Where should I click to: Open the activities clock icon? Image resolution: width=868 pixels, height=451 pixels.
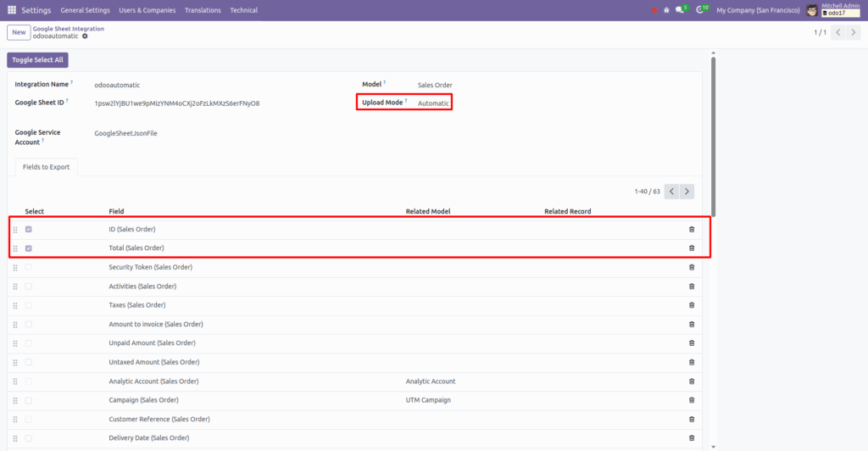click(x=701, y=10)
